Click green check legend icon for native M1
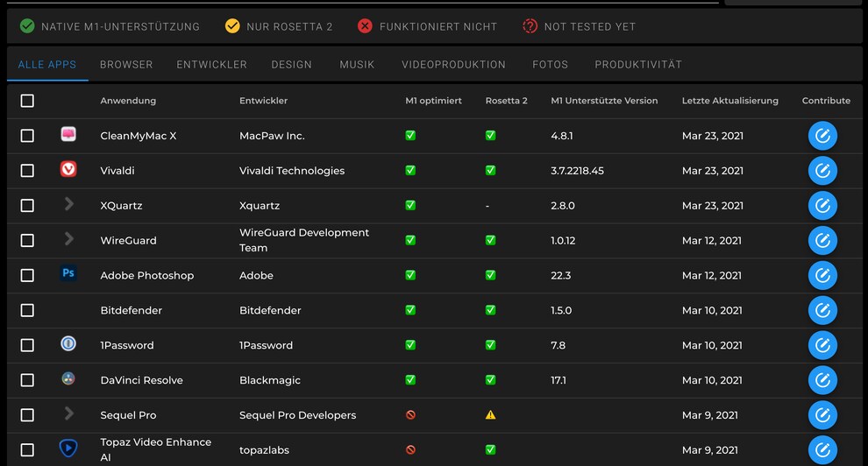Image resolution: width=868 pixels, height=466 pixels. 26,26
